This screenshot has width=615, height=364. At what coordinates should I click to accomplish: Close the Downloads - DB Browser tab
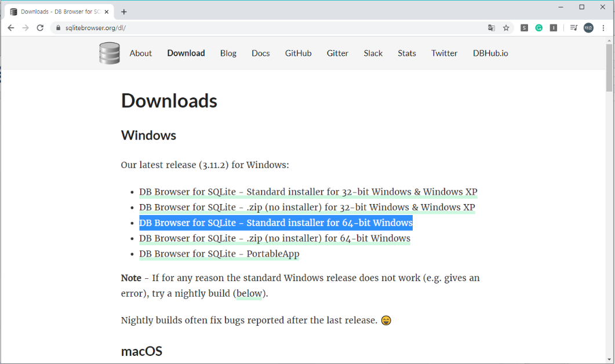click(x=107, y=12)
